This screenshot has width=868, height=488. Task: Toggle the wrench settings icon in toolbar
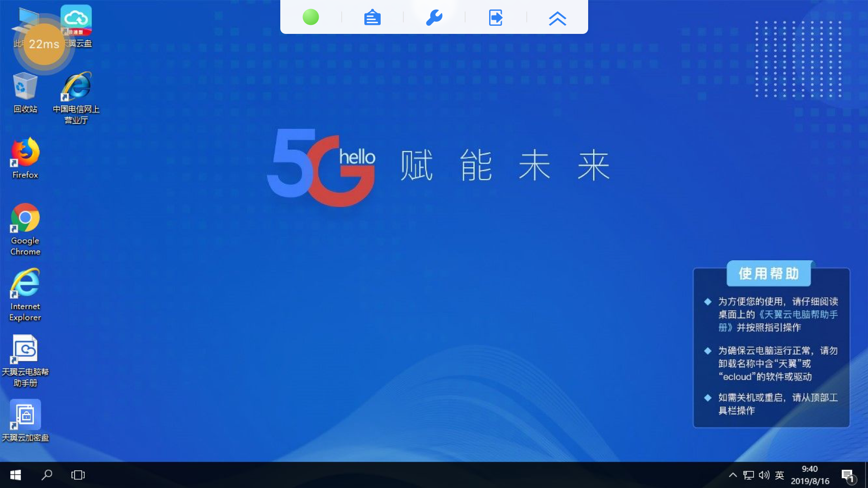(x=434, y=17)
